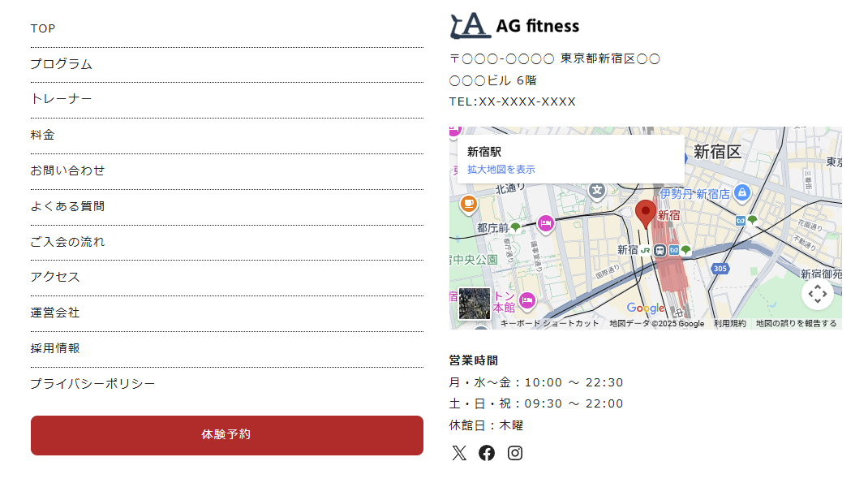Viewport: 868px width, 483px height.
Task: Click 地図の誤りを報告する link
Action: [x=797, y=323]
